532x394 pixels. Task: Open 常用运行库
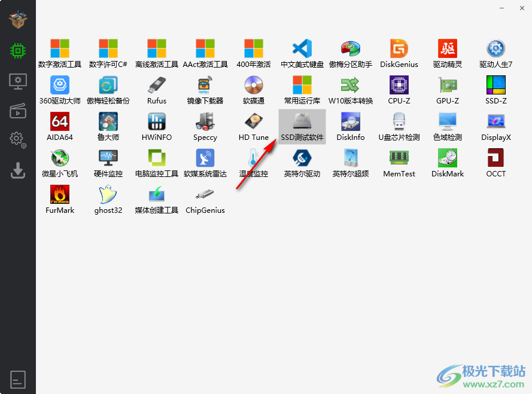pos(302,90)
